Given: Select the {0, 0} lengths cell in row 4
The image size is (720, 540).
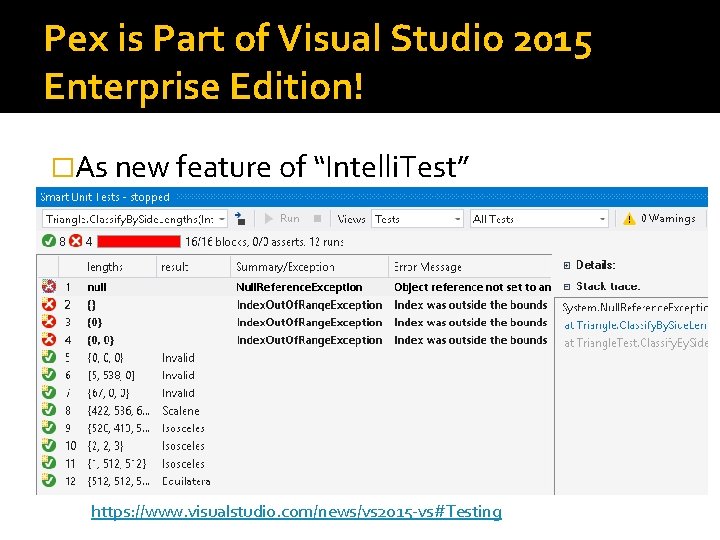Looking at the screenshot, I should 101,340.
